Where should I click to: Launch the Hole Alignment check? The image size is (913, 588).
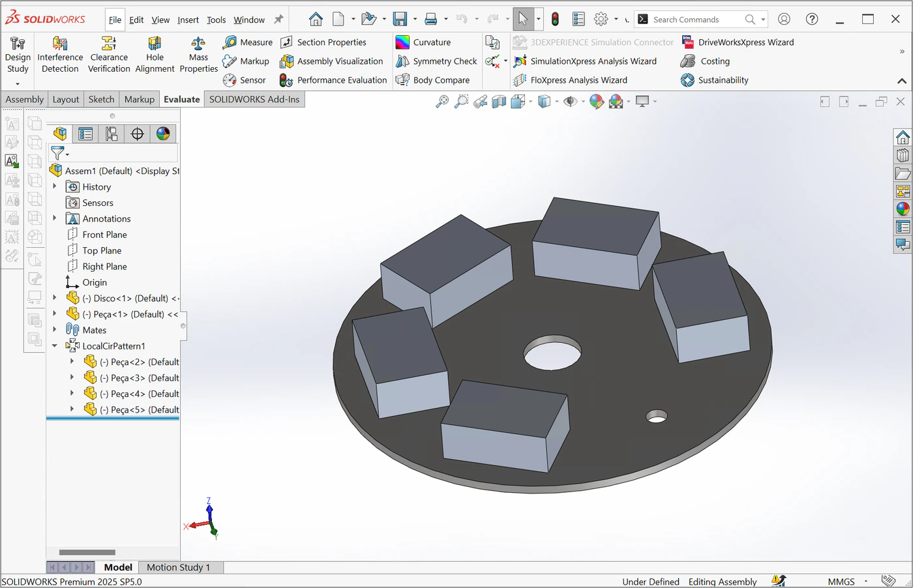[x=155, y=55]
